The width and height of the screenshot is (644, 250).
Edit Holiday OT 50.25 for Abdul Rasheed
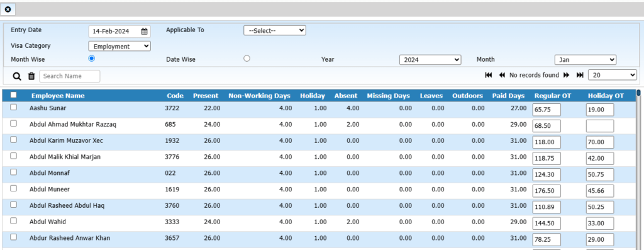[x=600, y=207]
